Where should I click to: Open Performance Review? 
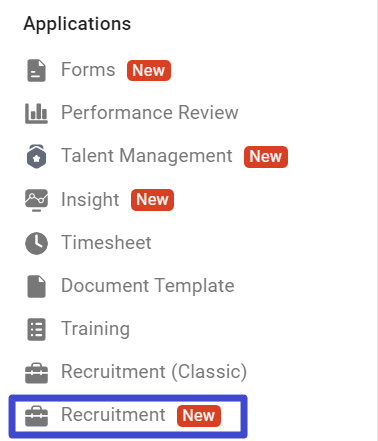click(x=150, y=112)
